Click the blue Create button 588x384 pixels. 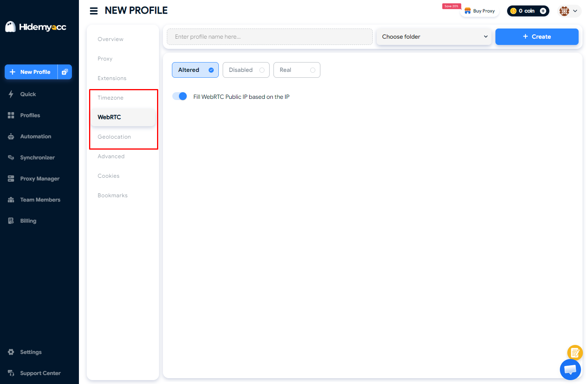536,37
